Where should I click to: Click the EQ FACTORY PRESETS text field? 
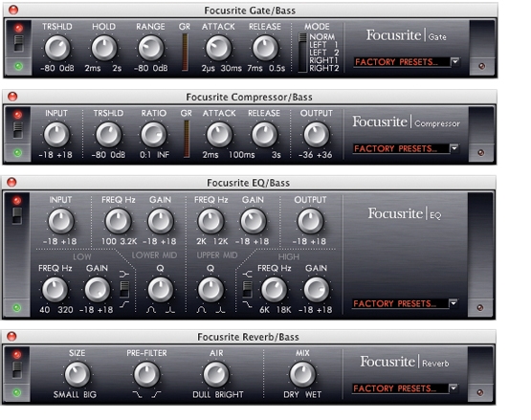coord(400,303)
